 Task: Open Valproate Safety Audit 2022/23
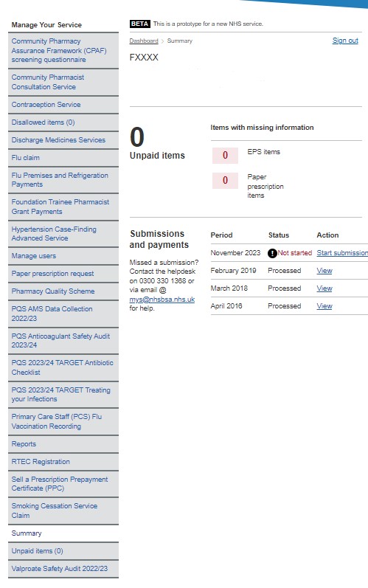click(x=63, y=569)
